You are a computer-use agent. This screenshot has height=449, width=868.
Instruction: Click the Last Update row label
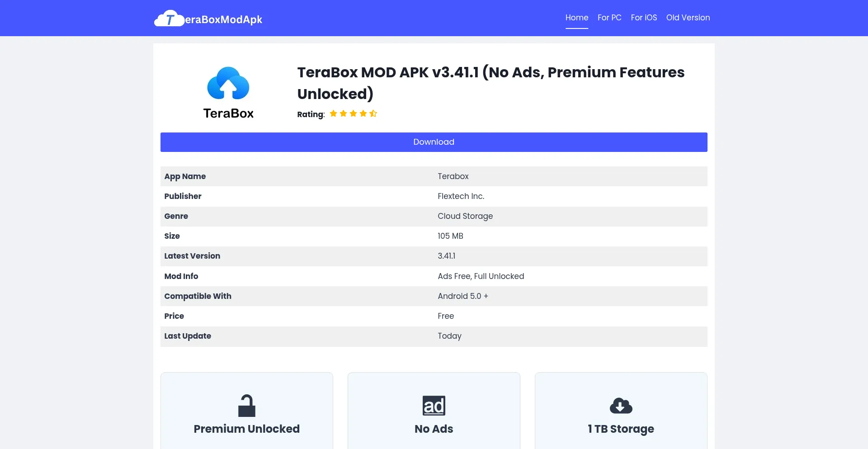pyautogui.click(x=188, y=336)
